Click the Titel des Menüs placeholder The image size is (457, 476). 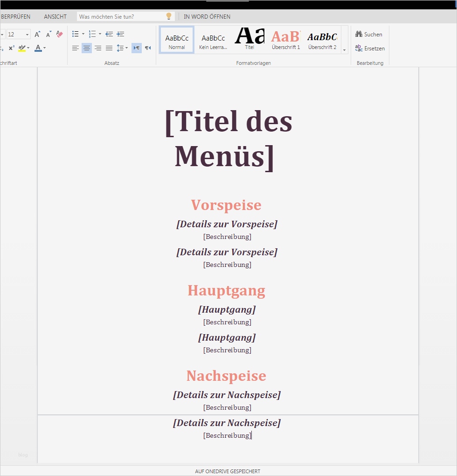(x=228, y=139)
